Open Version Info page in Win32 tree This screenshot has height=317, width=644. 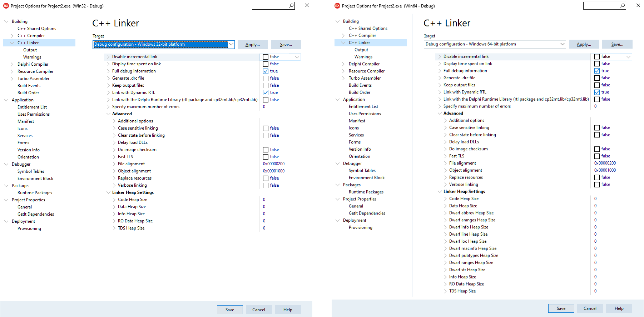pyautogui.click(x=29, y=150)
